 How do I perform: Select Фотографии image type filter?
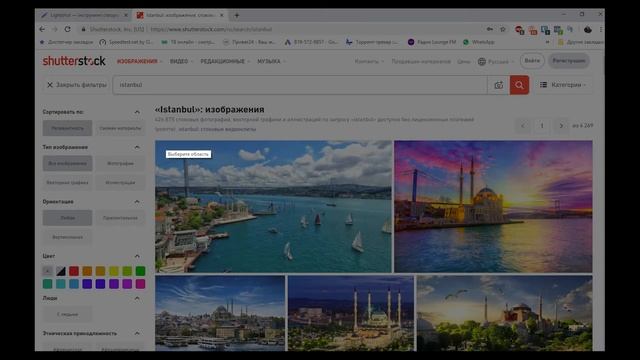[120, 163]
